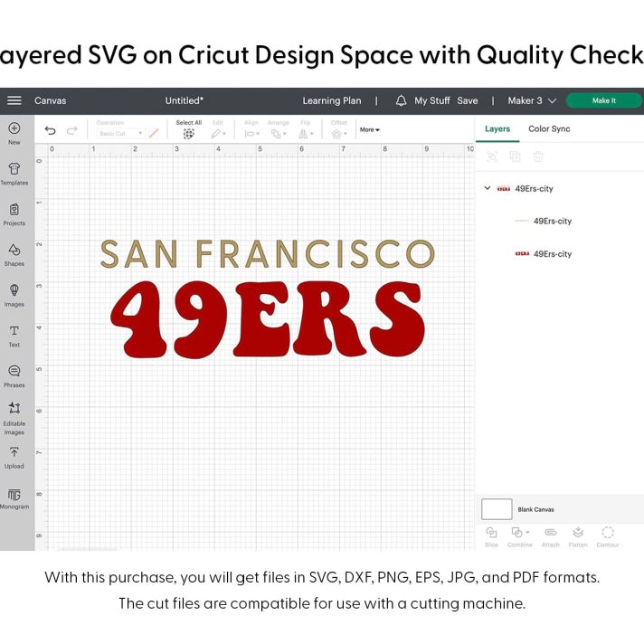This screenshot has width=644, height=644.
Task: Click the Save button
Action: tap(468, 100)
